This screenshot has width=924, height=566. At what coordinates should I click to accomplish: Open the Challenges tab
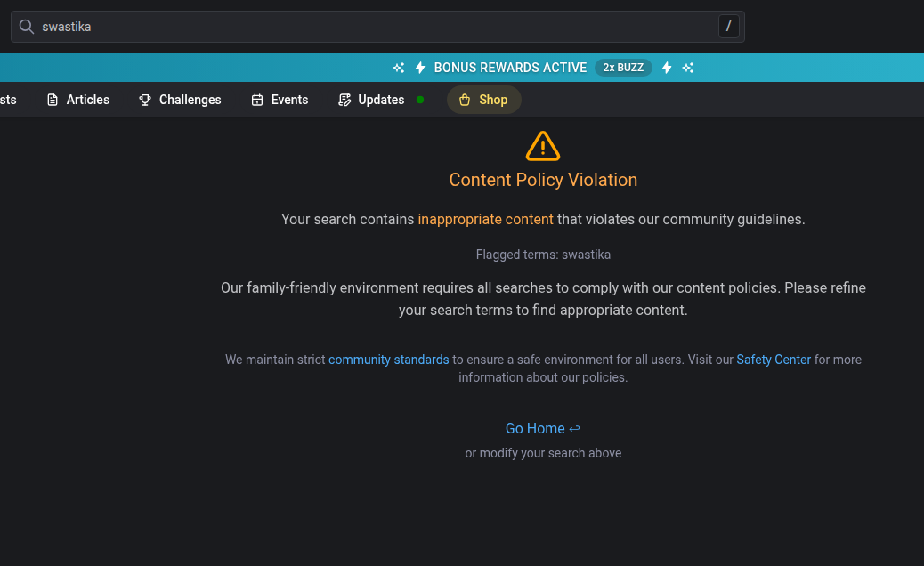click(x=180, y=100)
